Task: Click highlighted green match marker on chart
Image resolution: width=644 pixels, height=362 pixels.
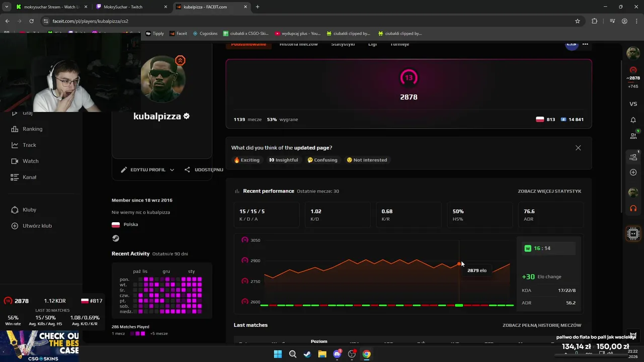Action: (x=459, y=305)
